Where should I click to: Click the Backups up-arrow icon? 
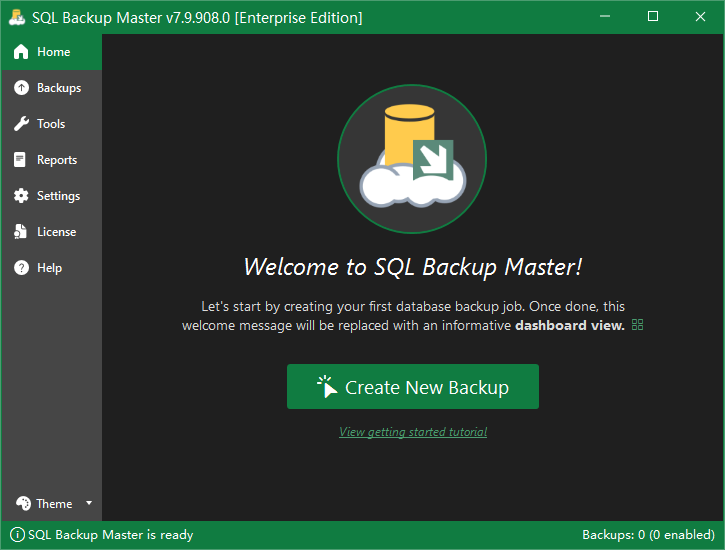click(x=21, y=88)
